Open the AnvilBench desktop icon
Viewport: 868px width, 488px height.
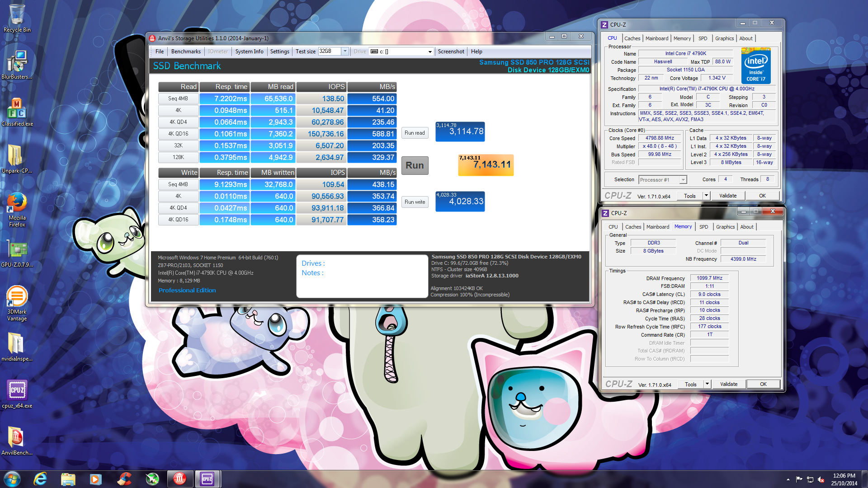17,438
